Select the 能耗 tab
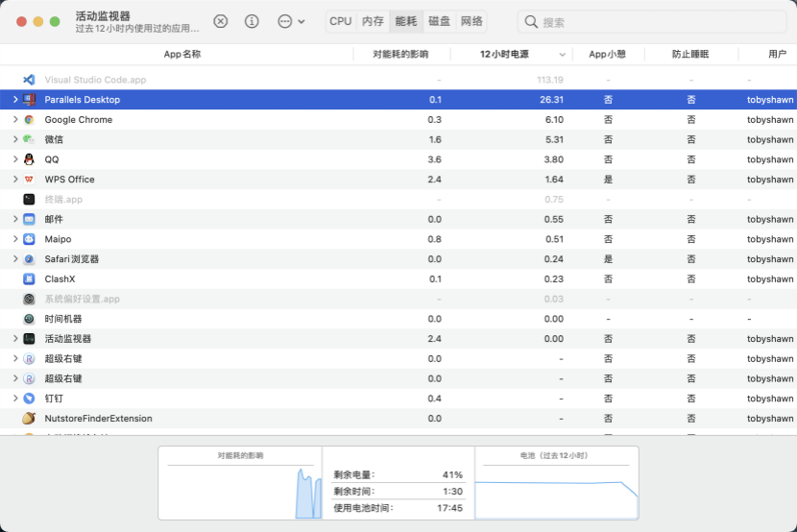 point(406,21)
